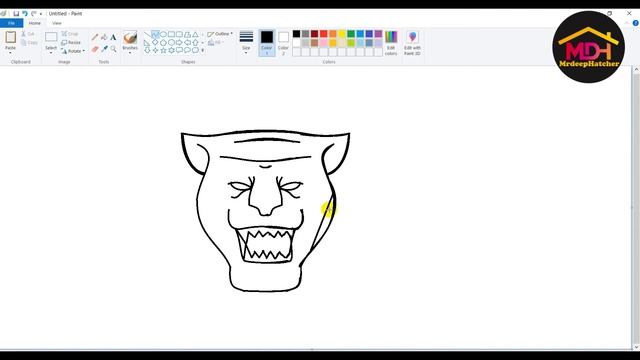Screen dimensions: 640x360
Task: Expand the Shapes gallery more arrow
Action: 203,50
